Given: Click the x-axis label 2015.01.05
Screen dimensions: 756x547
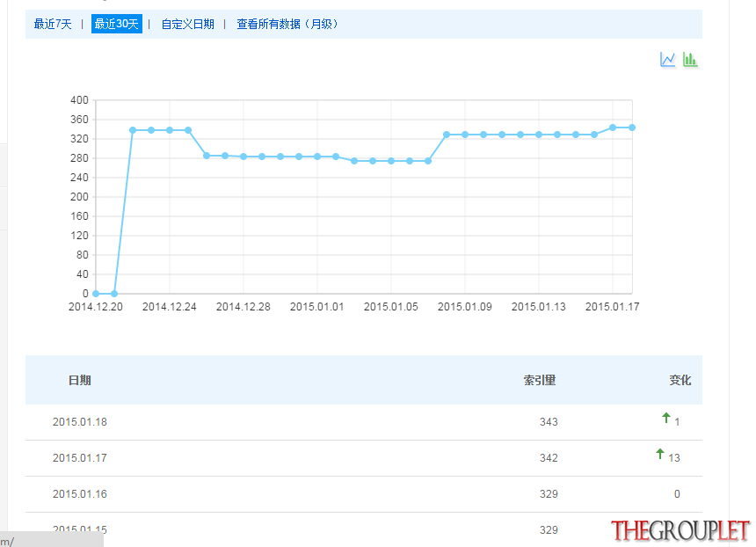Looking at the screenshot, I should tap(391, 307).
